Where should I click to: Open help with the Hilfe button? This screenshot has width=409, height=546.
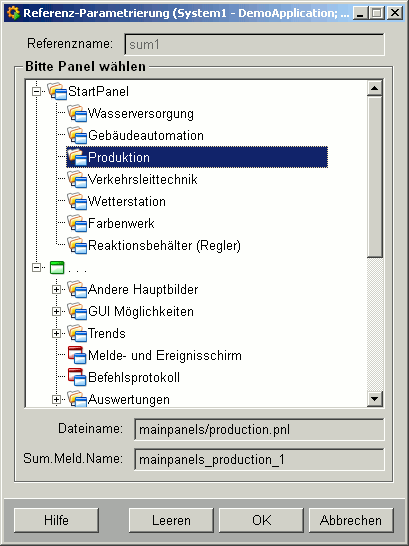click(x=56, y=520)
